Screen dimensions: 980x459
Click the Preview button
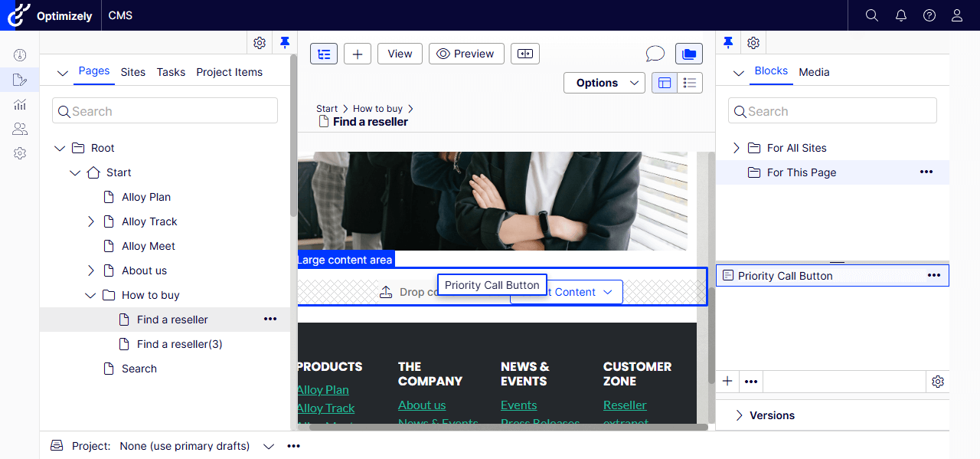pos(466,54)
